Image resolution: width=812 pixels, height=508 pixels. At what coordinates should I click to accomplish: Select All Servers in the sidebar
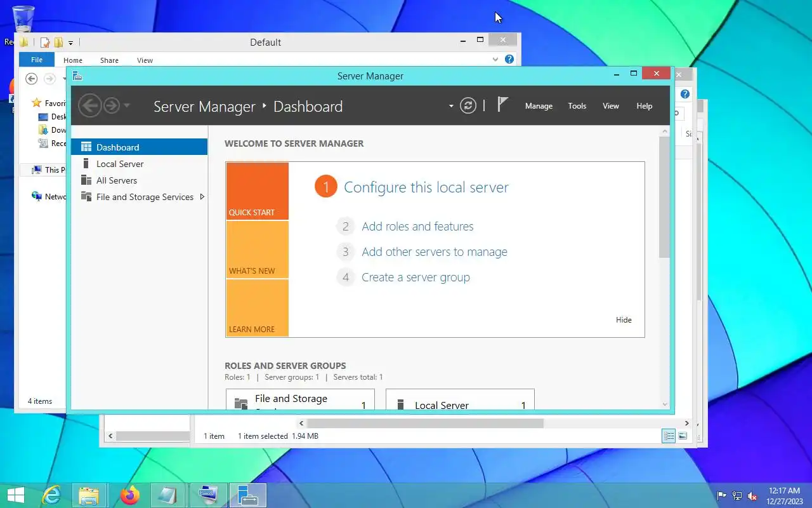tap(139, 180)
